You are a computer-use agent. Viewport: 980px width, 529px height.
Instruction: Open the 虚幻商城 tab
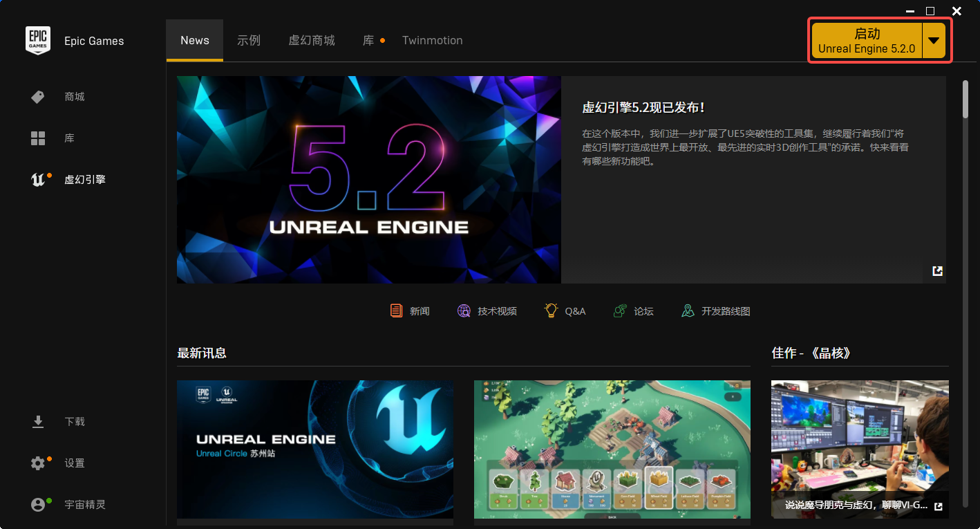312,40
